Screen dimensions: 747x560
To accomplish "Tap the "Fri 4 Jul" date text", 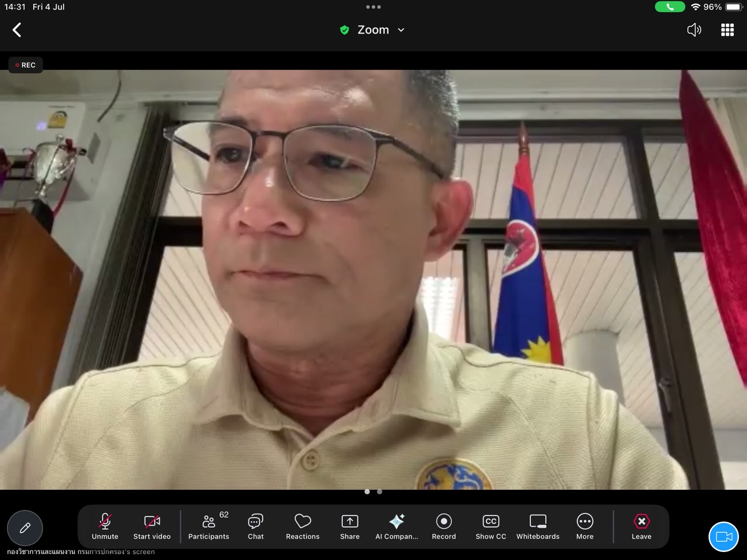I will 49,7.
